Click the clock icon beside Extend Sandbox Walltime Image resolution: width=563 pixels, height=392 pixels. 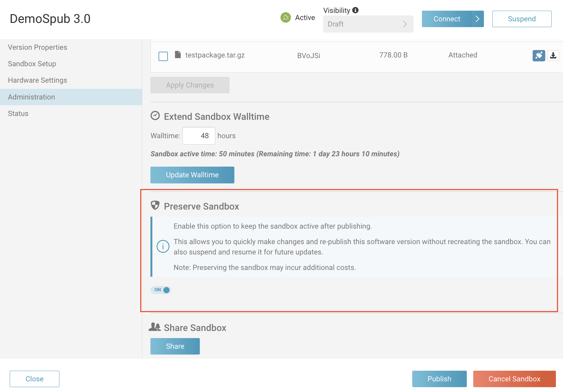155,115
